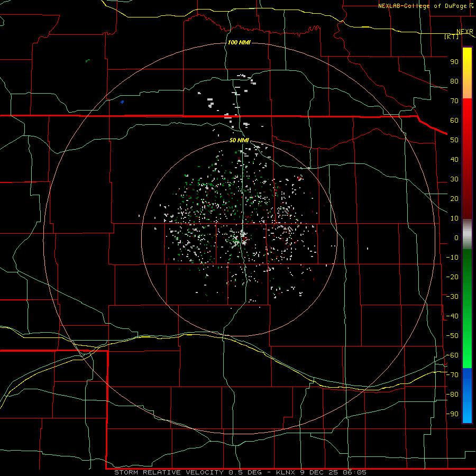Click the KLNX station identifier in caption
Screen dimensions: 476x476
287,472
